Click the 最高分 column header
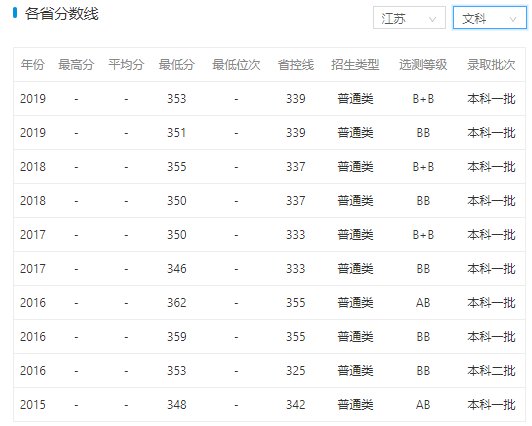 [76, 64]
